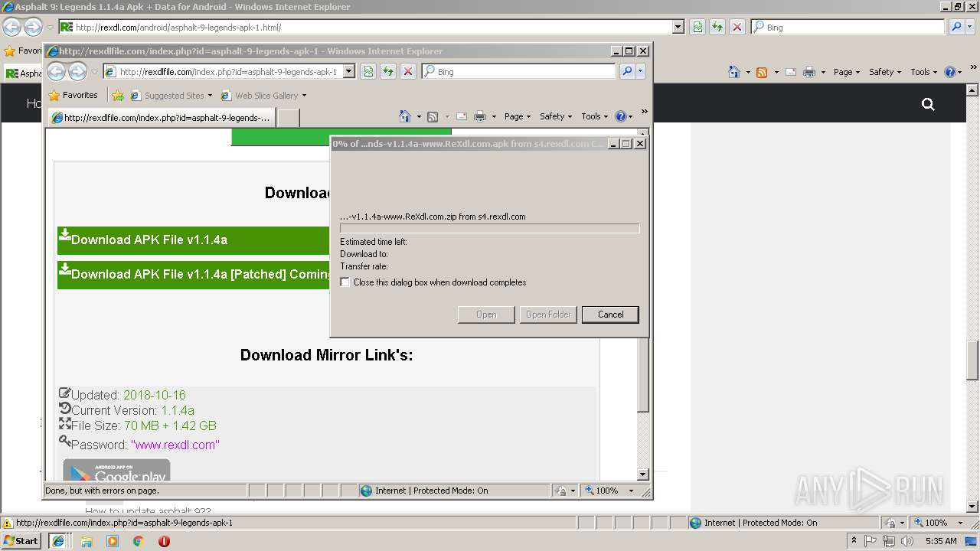Open the Safety menu in main window
This screenshot has width=980, height=551.
(x=884, y=72)
